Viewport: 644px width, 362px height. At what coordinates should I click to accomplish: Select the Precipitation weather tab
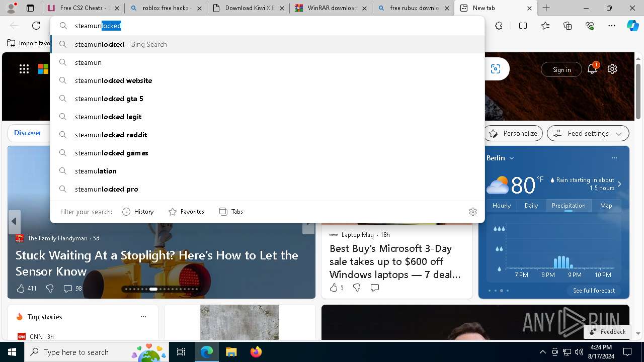[569, 205]
